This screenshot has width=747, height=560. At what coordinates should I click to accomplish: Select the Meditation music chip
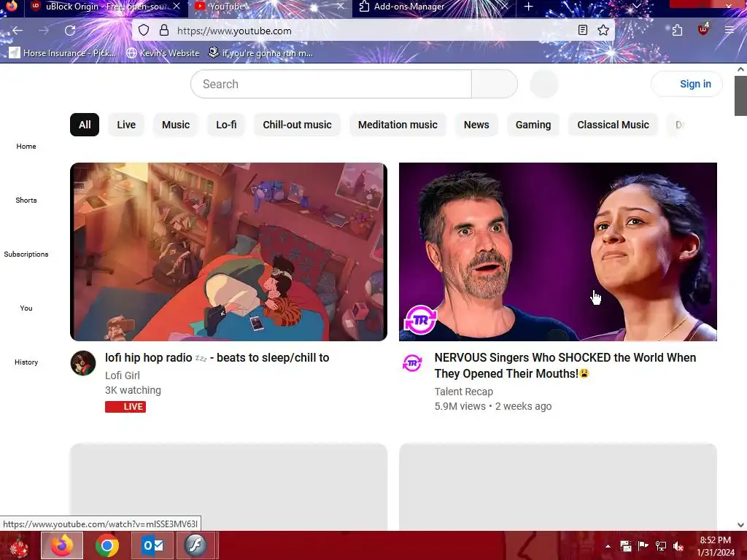coord(398,125)
